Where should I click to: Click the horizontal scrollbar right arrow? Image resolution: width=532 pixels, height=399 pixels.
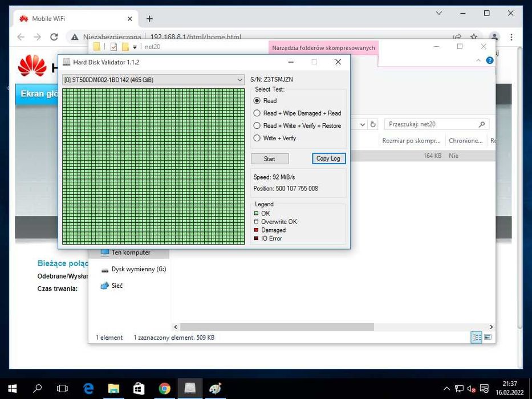click(x=491, y=327)
